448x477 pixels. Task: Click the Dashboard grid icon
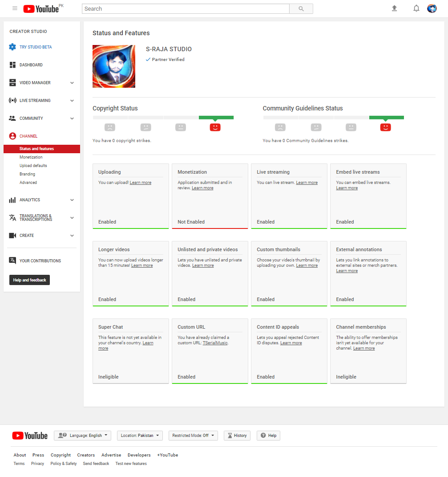12,65
